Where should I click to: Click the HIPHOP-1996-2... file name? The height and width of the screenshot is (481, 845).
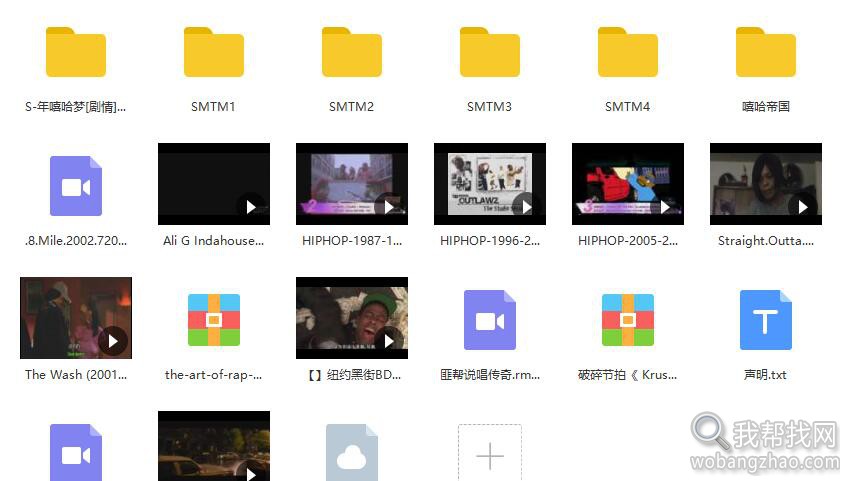(x=490, y=241)
